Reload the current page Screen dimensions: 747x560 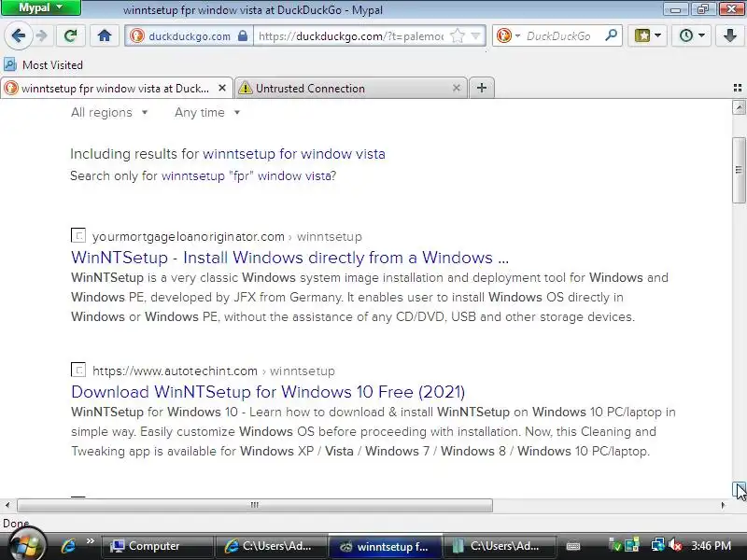71,35
